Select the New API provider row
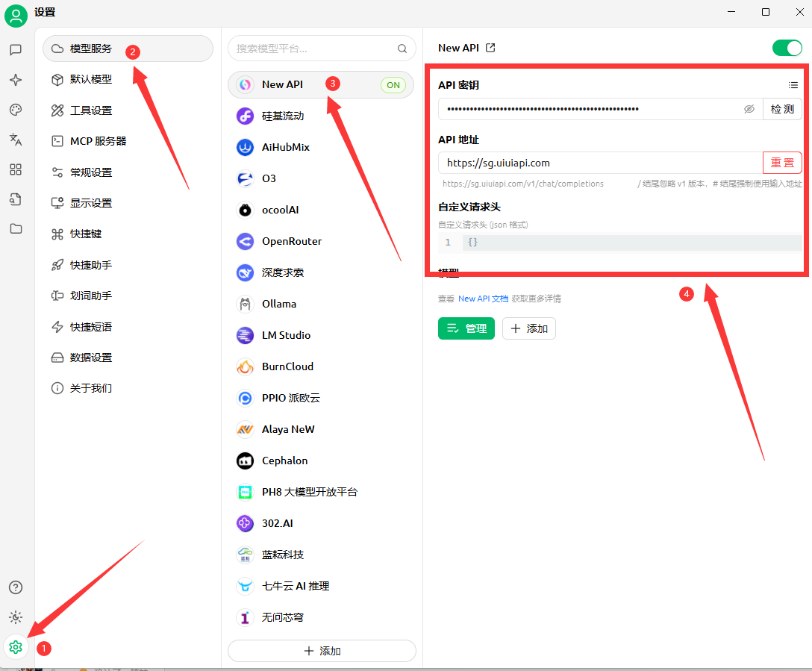812x671 pixels. tap(321, 85)
